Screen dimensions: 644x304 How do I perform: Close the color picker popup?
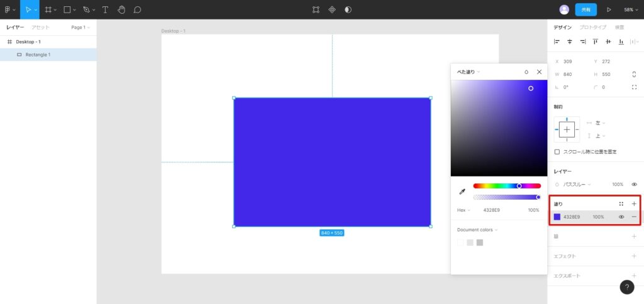(539, 72)
